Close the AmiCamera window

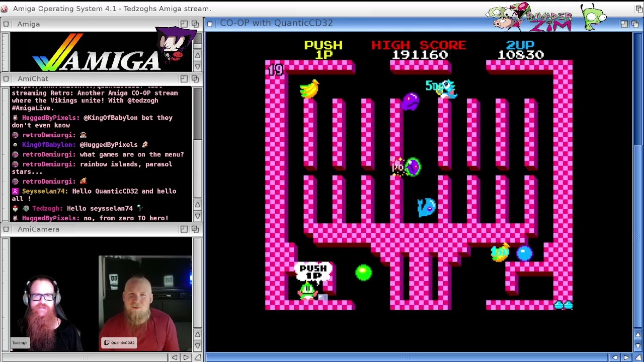6,229
